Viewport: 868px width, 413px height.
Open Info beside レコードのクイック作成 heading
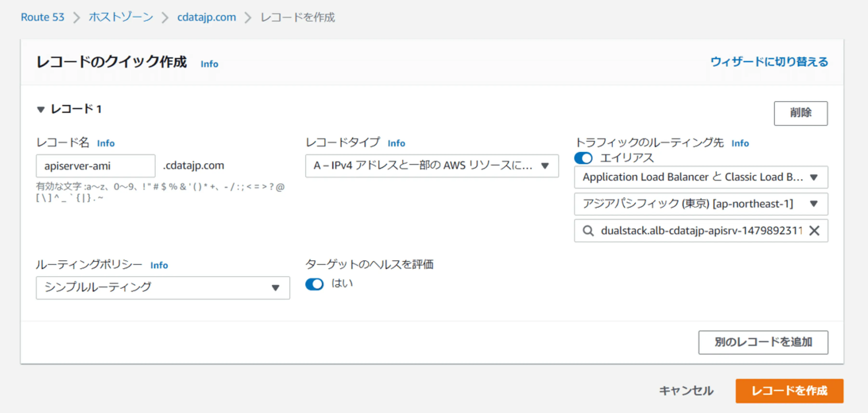tap(209, 64)
